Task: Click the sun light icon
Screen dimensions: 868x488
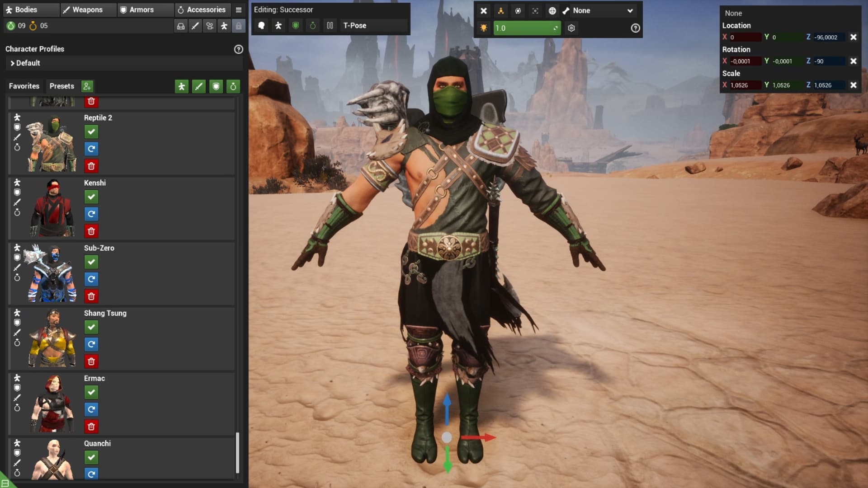Action: [484, 28]
